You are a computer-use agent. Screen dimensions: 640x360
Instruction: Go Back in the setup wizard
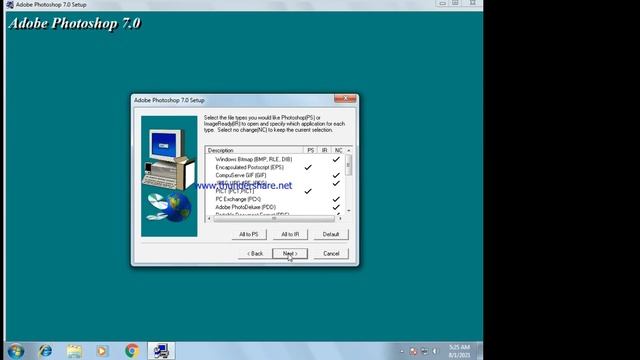coord(255,253)
